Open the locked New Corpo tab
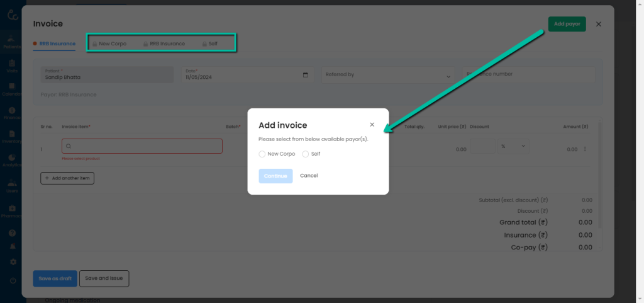The image size is (644, 303). [x=109, y=44]
